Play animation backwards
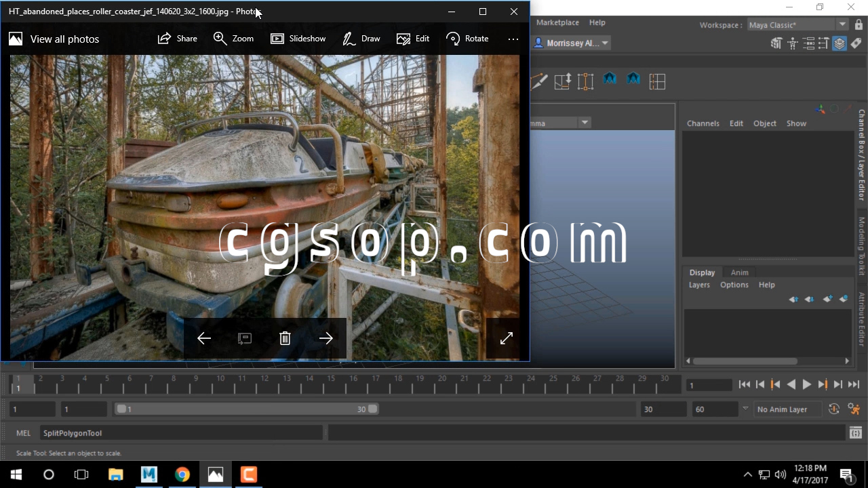The height and width of the screenshot is (488, 868). pos(791,384)
